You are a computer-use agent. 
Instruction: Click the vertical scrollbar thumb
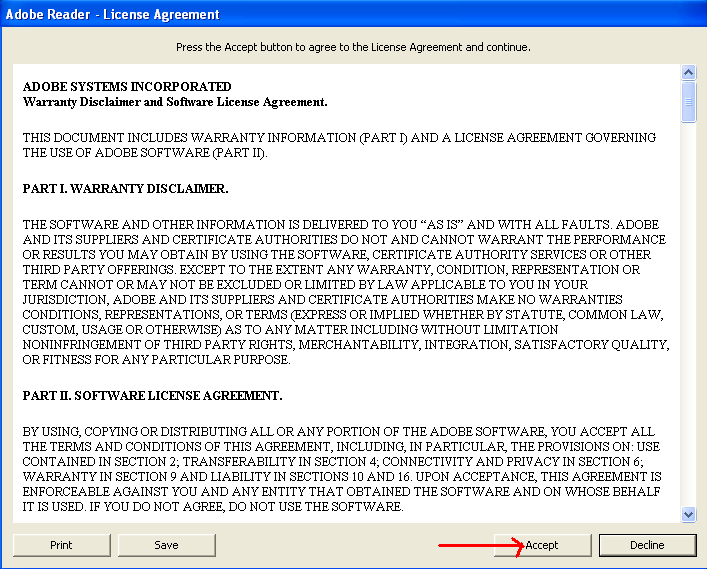pyautogui.click(x=689, y=102)
